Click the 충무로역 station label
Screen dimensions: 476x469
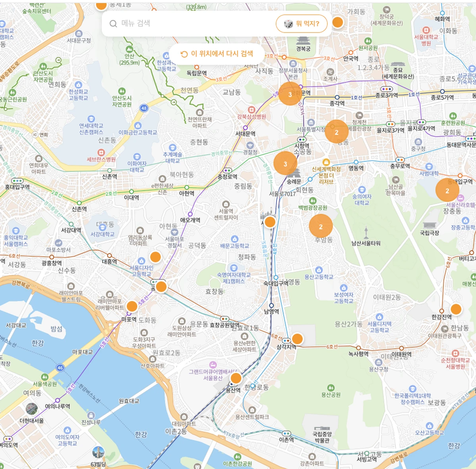coord(400,166)
